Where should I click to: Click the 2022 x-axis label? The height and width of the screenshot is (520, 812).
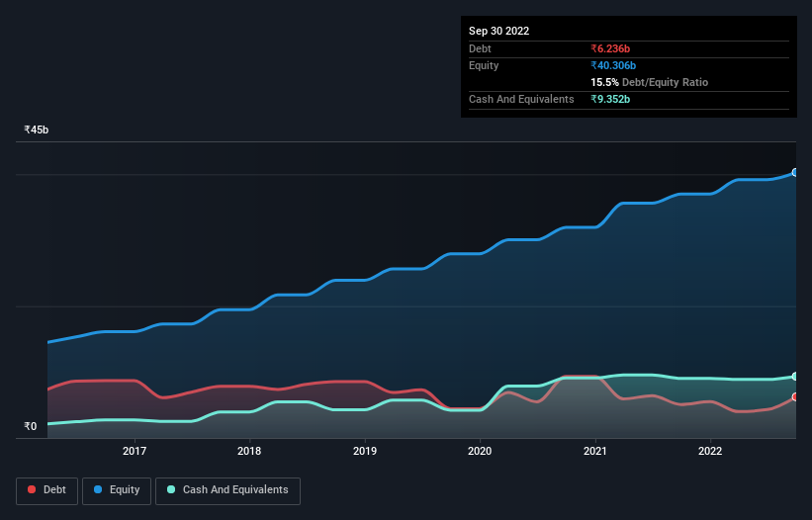[710, 451]
